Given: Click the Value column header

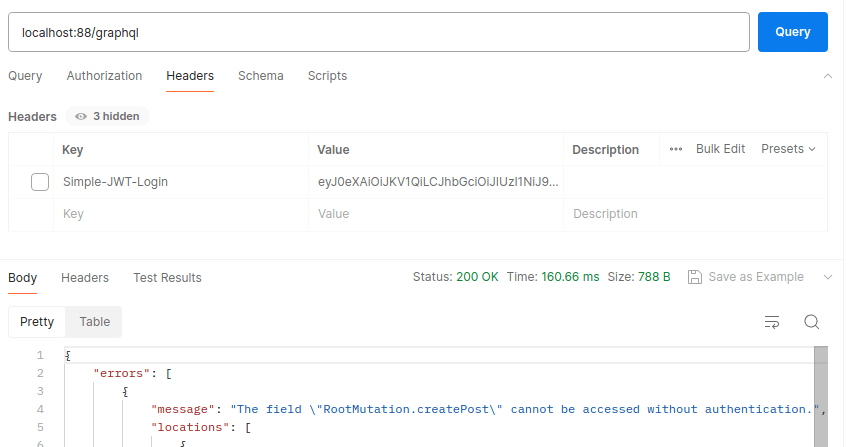Looking at the screenshot, I should tap(333, 150).
